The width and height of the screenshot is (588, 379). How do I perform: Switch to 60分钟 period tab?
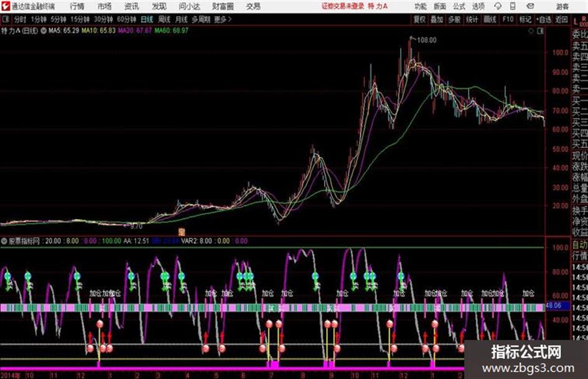click(127, 19)
